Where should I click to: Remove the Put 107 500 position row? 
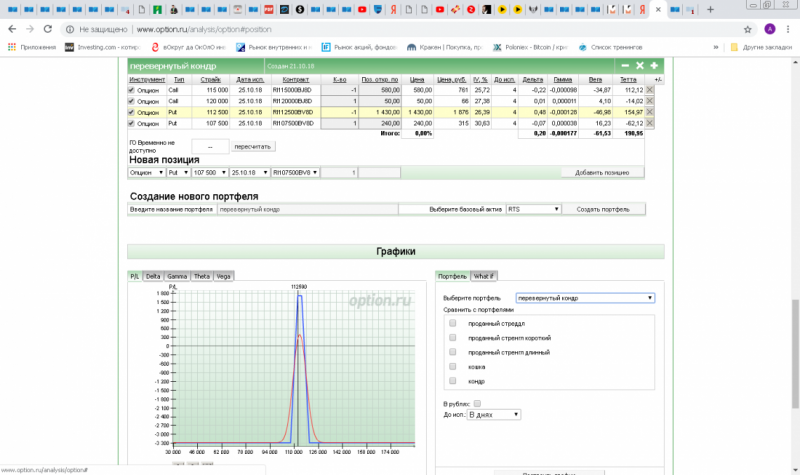(650, 124)
